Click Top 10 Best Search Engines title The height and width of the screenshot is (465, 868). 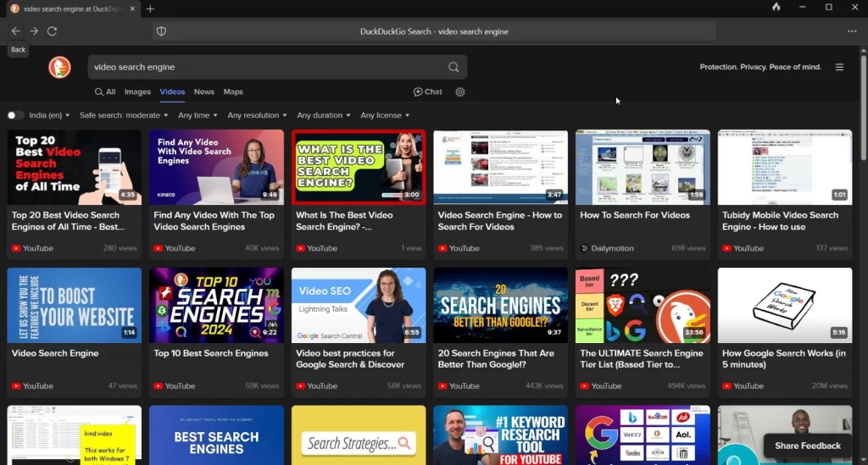(210, 352)
